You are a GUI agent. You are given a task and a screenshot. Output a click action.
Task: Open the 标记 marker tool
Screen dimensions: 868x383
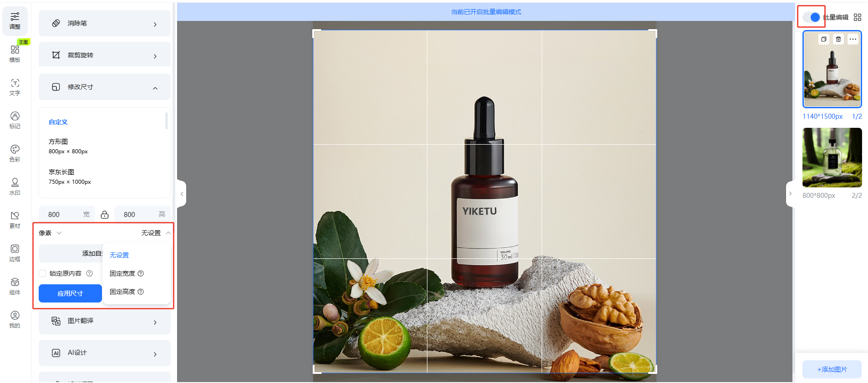(x=15, y=120)
